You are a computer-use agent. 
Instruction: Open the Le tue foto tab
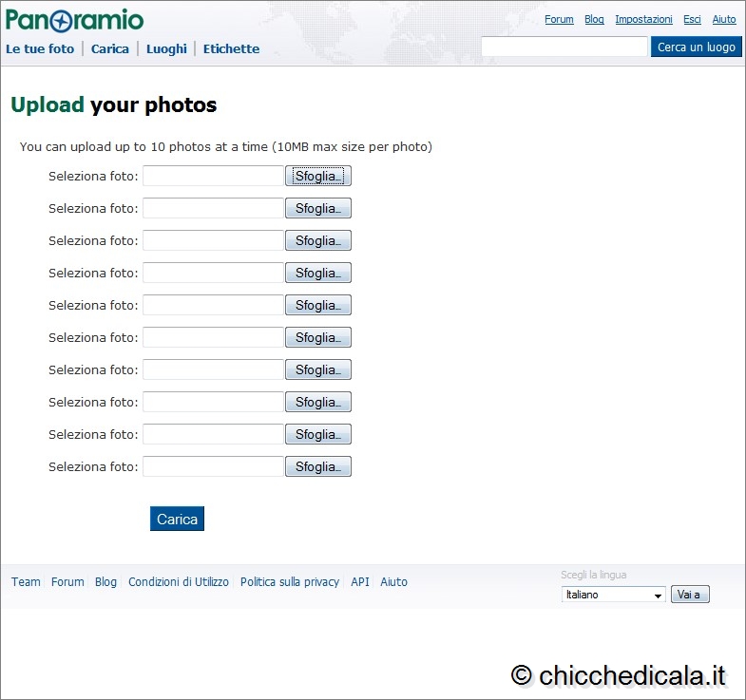coord(40,48)
